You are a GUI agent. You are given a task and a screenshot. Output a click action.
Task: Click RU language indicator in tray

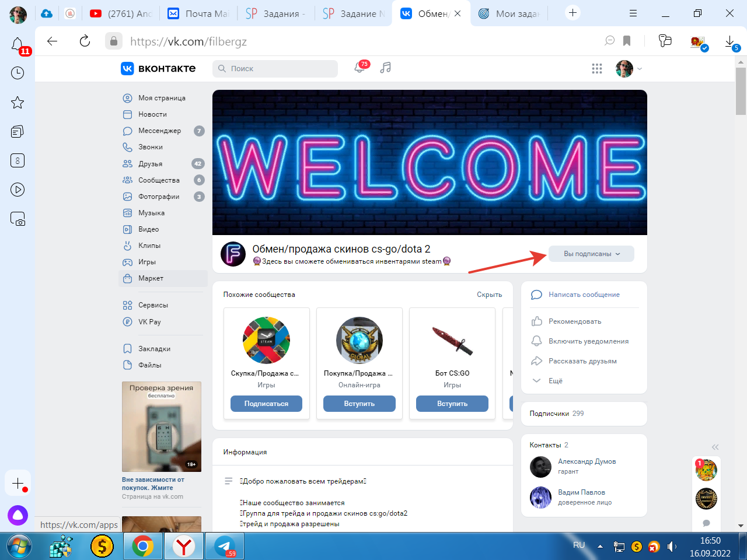pos(579,545)
